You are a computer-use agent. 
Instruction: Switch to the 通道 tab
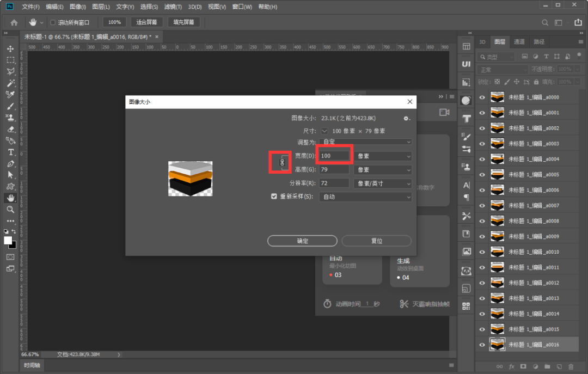click(x=519, y=42)
